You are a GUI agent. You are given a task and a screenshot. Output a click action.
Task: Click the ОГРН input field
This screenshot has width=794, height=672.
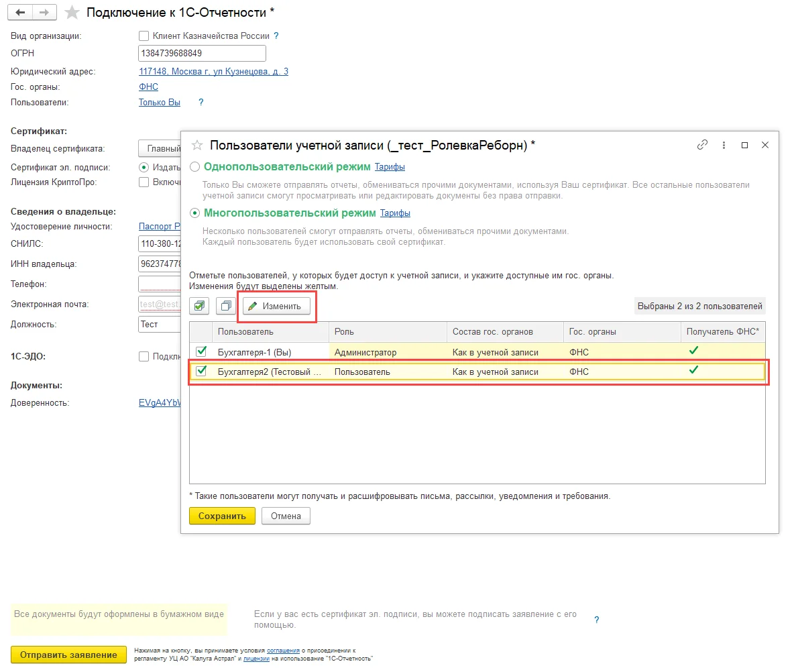tap(202, 53)
